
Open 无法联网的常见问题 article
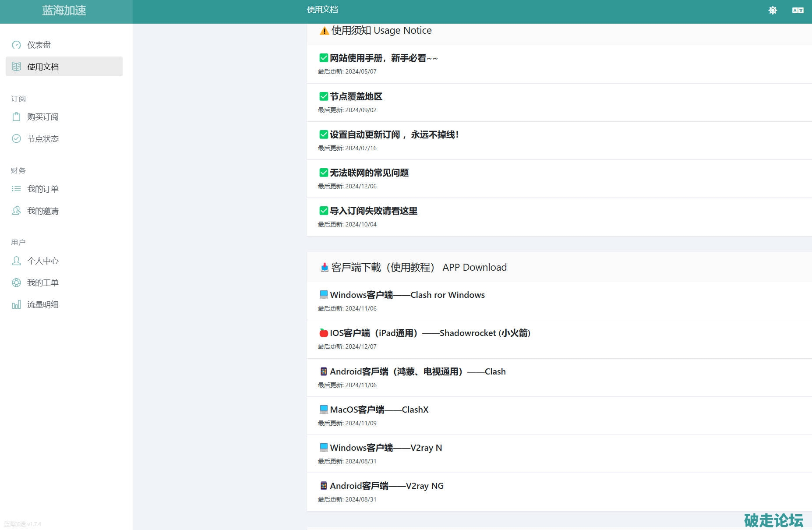click(369, 173)
